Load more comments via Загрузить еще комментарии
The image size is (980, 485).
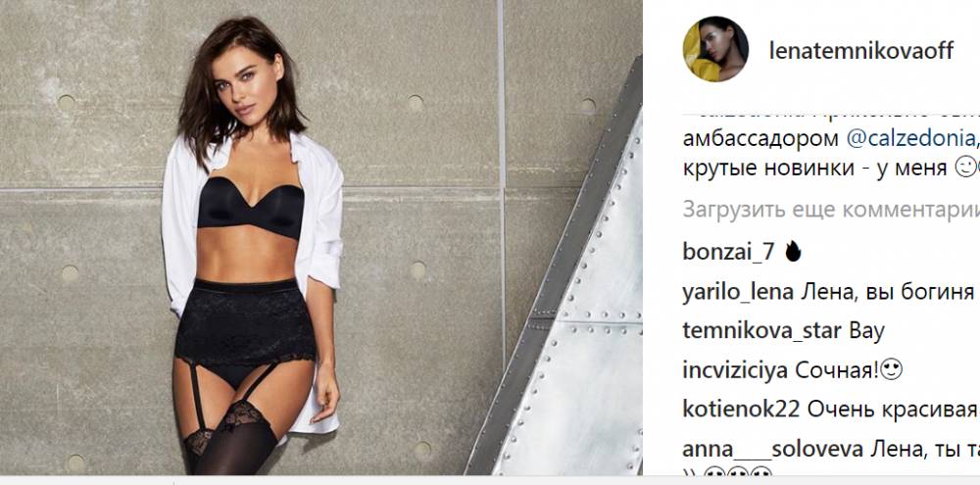(x=831, y=210)
